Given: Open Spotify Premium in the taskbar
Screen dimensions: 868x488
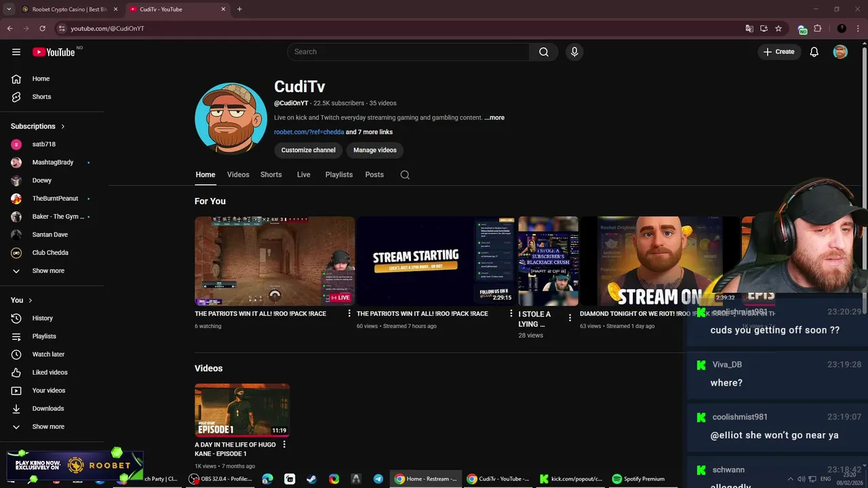Looking at the screenshot, I should pyautogui.click(x=638, y=479).
